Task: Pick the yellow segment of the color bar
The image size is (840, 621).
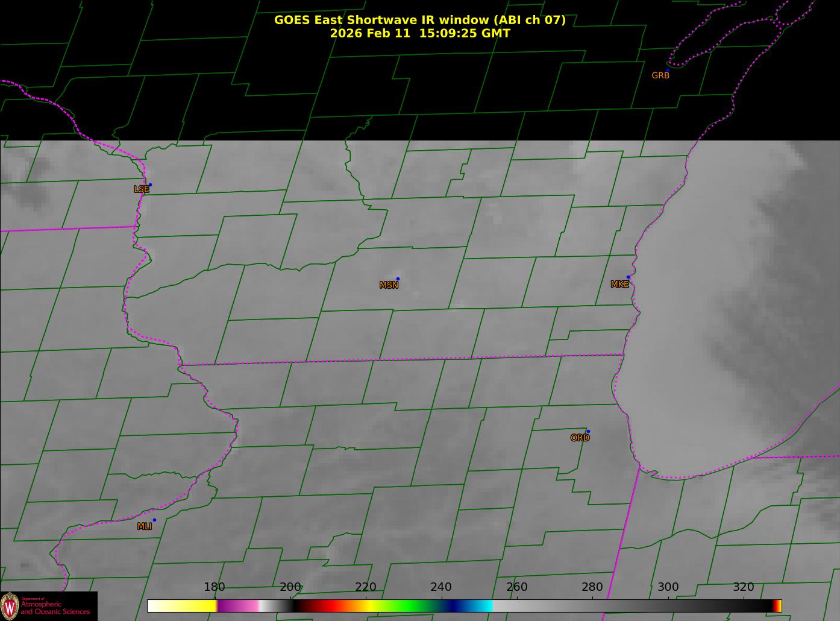Action: coord(193,606)
